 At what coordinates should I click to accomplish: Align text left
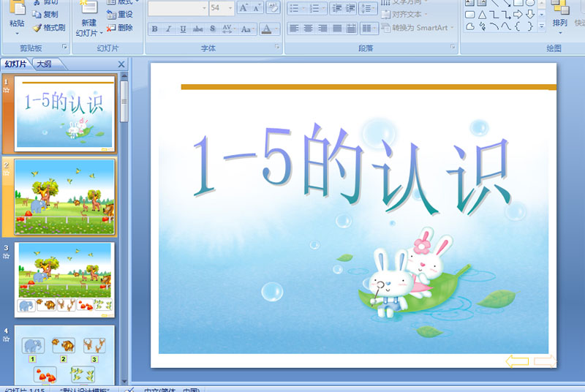[x=295, y=29]
